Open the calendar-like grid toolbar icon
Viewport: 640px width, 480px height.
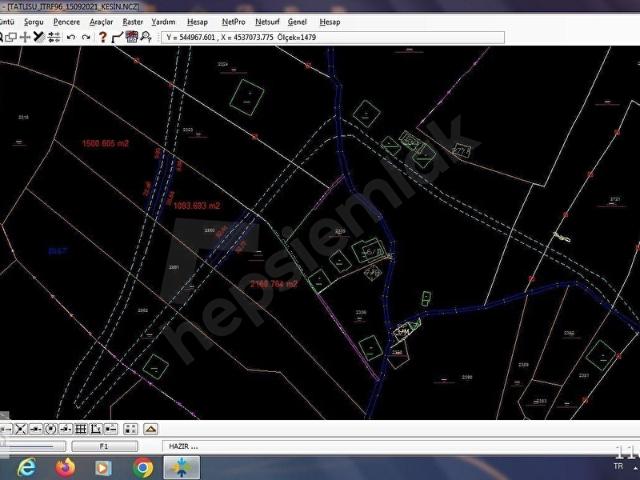(131, 37)
